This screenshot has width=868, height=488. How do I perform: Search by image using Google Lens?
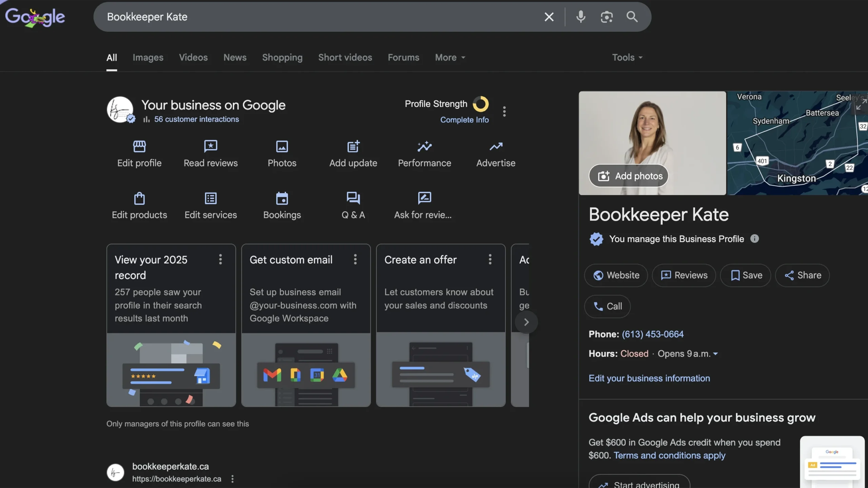(607, 17)
